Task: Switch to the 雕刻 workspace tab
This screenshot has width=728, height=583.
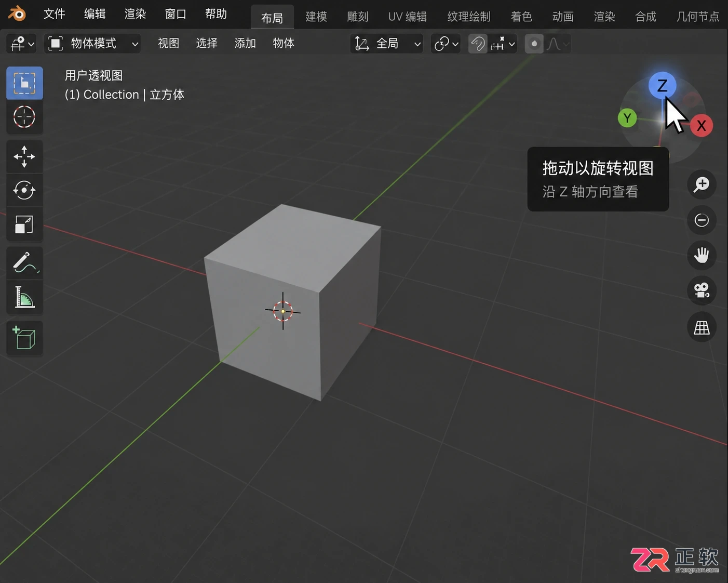Action: 358,17
